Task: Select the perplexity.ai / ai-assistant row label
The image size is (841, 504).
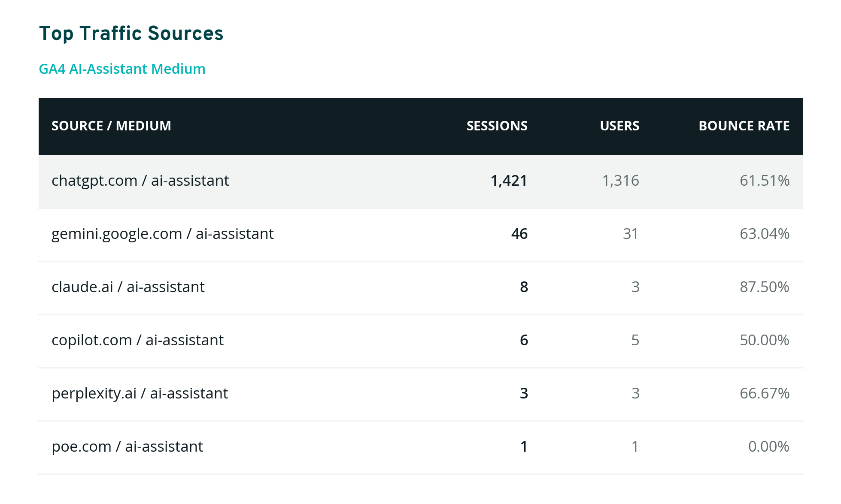Action: 140,393
